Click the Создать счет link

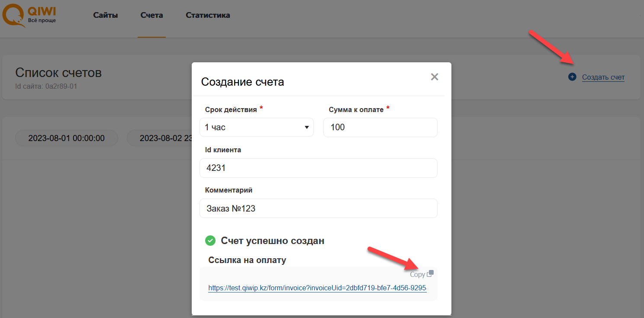click(x=603, y=77)
